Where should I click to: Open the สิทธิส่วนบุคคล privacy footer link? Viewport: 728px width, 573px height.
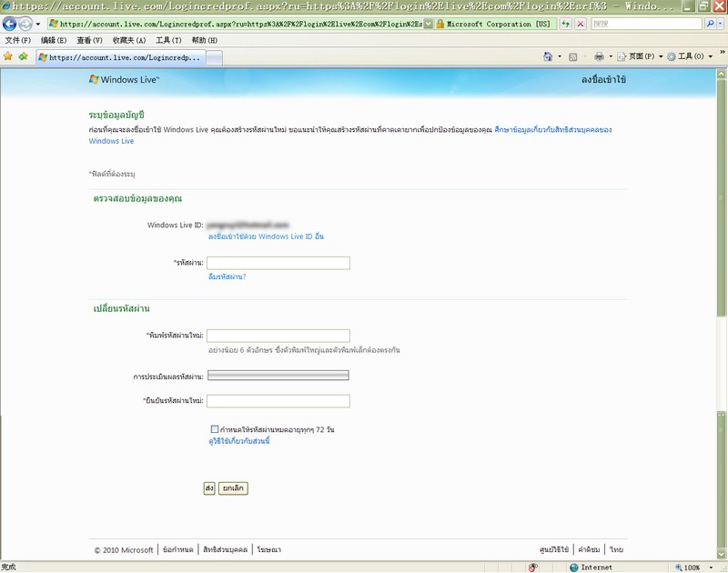click(x=225, y=549)
